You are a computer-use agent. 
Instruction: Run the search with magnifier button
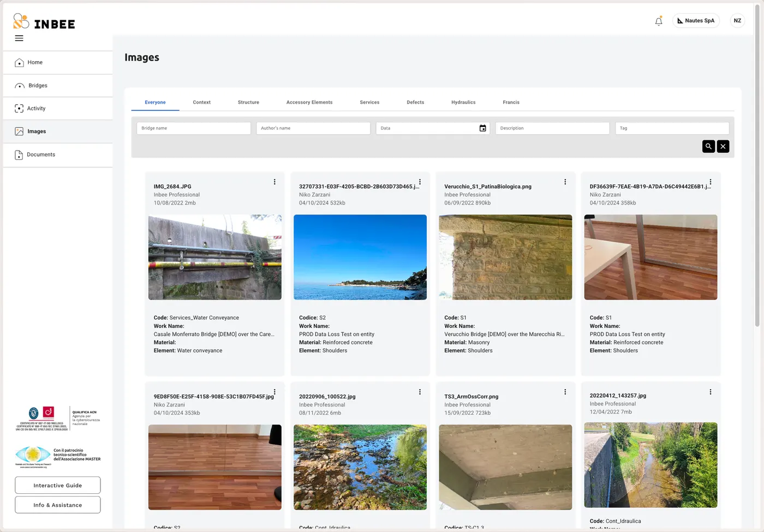tap(708, 146)
